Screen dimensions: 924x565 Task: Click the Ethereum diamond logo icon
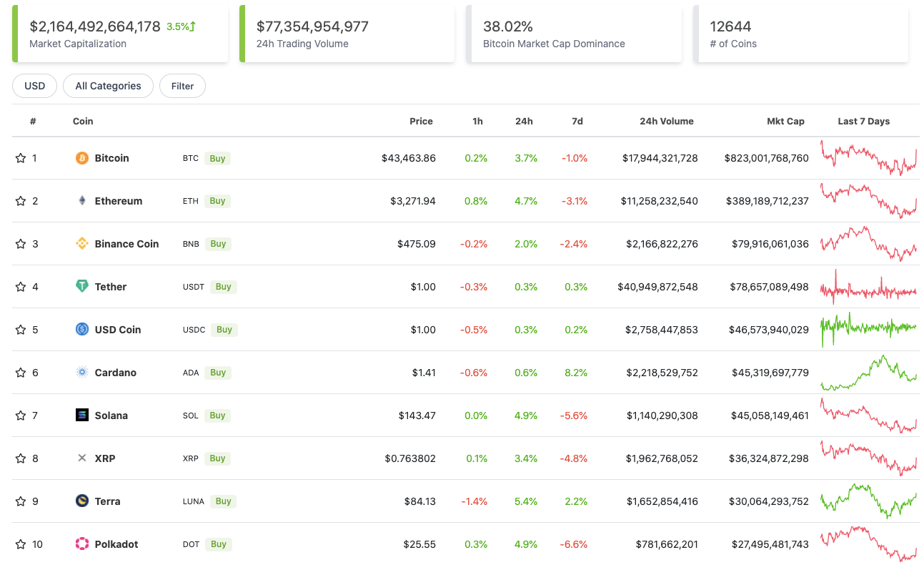[82, 201]
